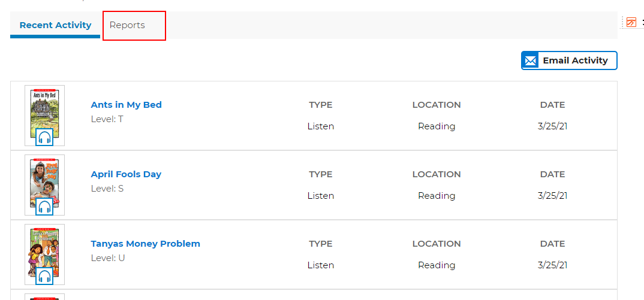The height and width of the screenshot is (300, 644).
Task: Click headphones icon on Ants in My Bed
Action: click(44, 137)
